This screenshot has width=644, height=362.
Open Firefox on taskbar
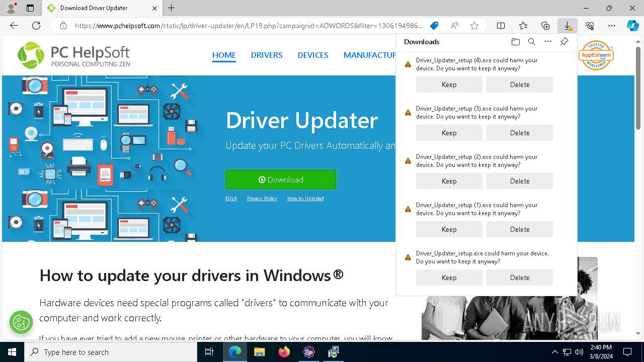[x=284, y=352]
